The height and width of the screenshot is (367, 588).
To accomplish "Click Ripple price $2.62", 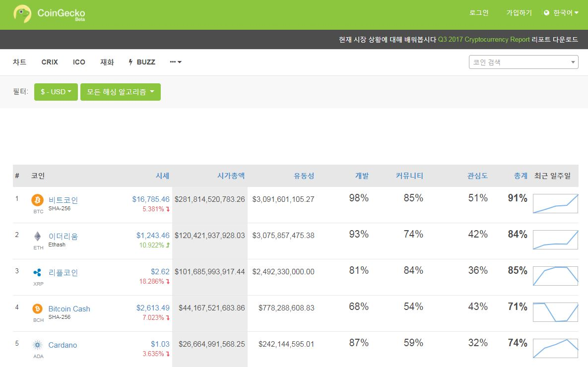I will point(160,271).
